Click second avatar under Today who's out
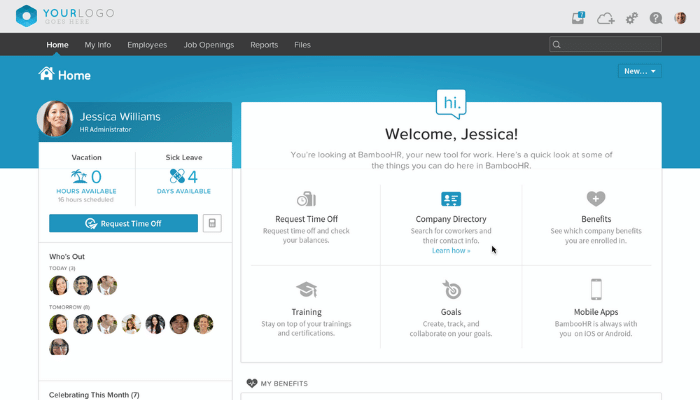 (83, 285)
